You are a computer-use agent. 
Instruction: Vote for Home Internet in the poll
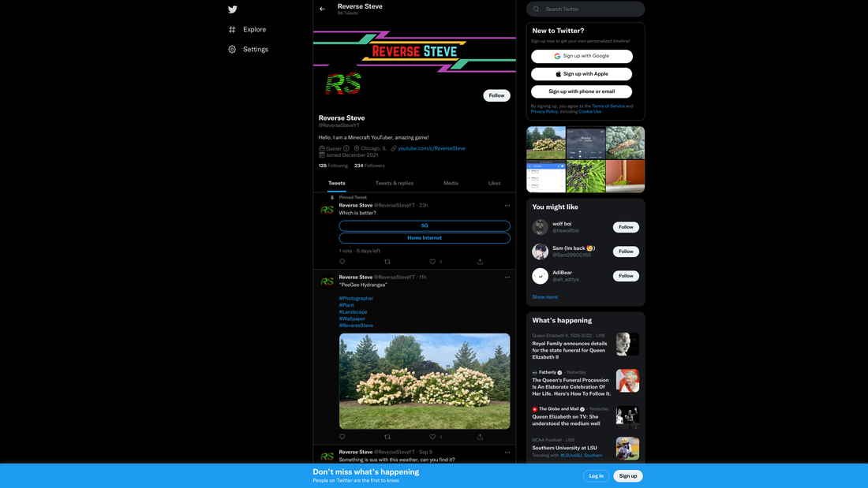425,238
